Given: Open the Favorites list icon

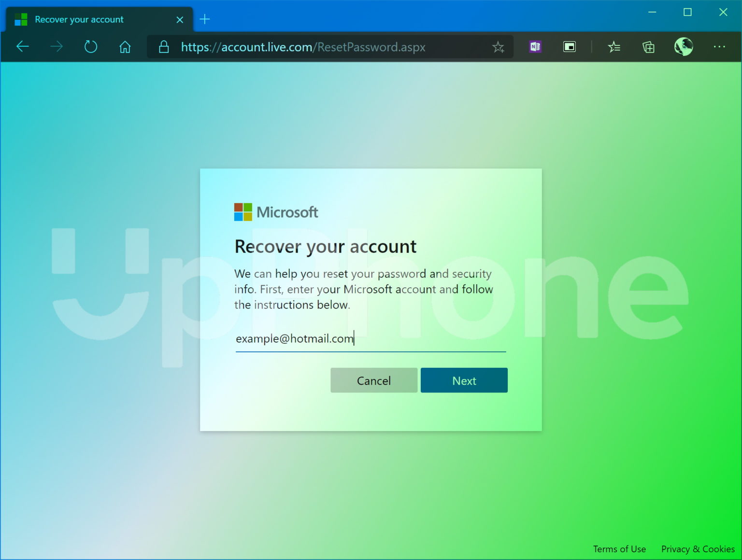Looking at the screenshot, I should pyautogui.click(x=614, y=46).
